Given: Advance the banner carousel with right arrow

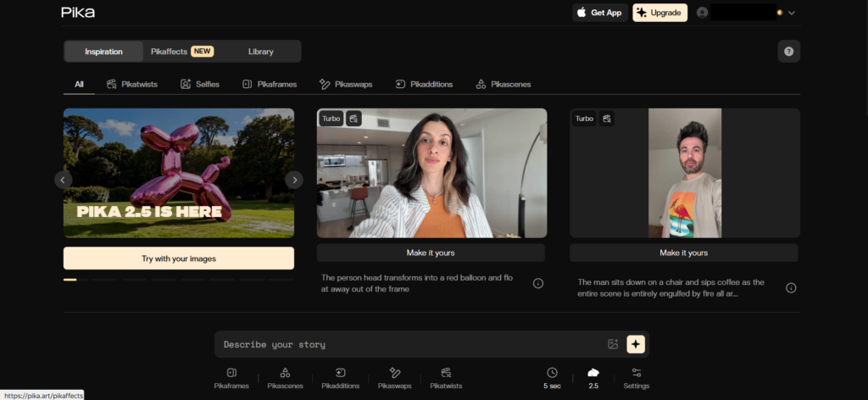Looking at the screenshot, I should (293, 180).
